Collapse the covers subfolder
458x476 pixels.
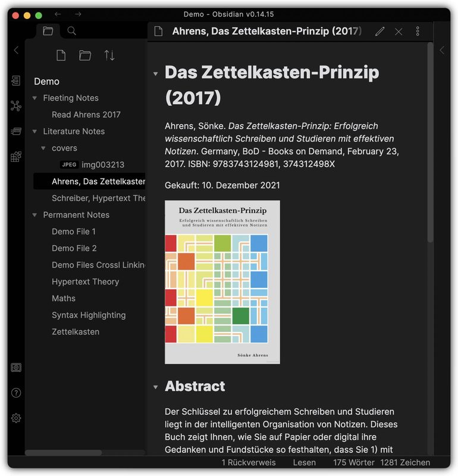click(43, 148)
